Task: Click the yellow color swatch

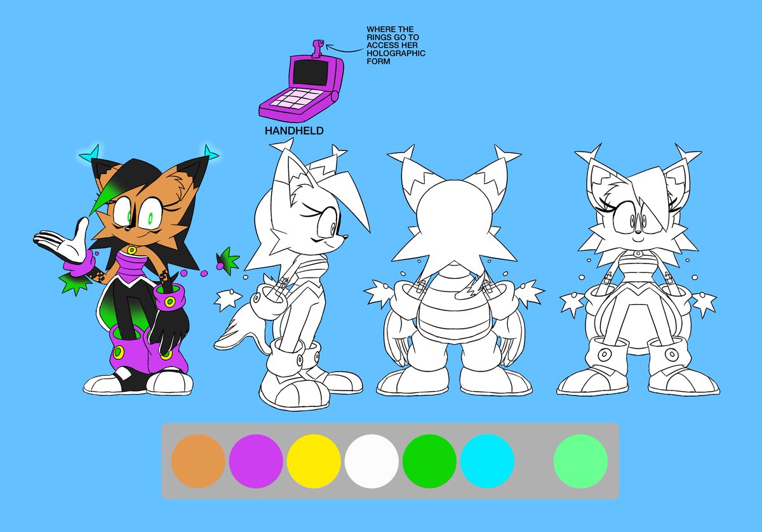Action: (x=314, y=461)
